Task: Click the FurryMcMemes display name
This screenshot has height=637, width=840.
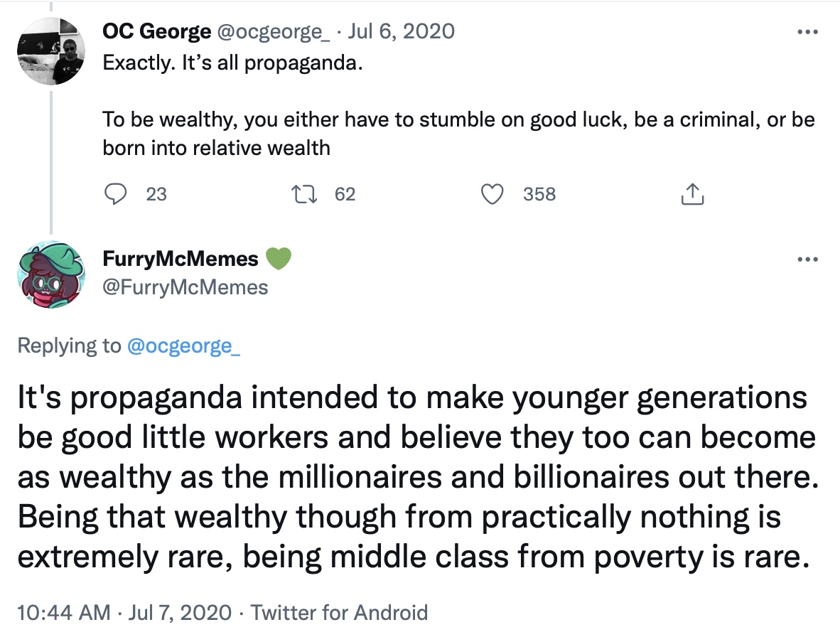Action: 181,259
